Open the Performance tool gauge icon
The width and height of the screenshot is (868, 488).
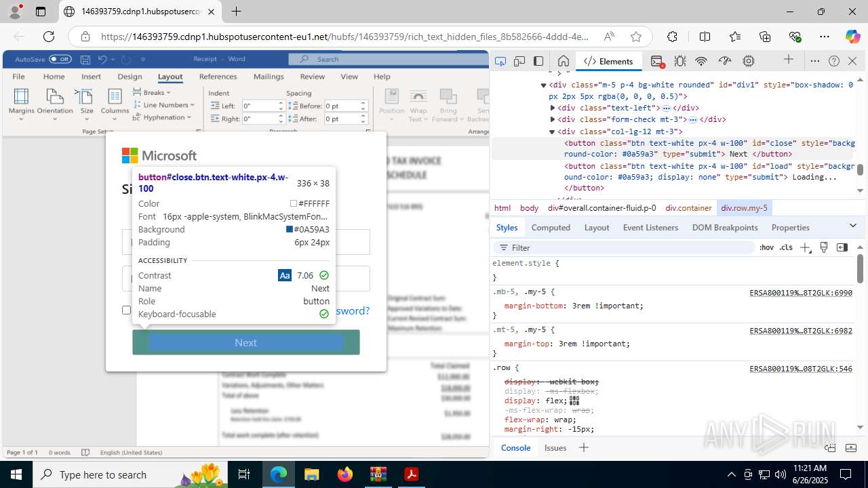coord(725,61)
